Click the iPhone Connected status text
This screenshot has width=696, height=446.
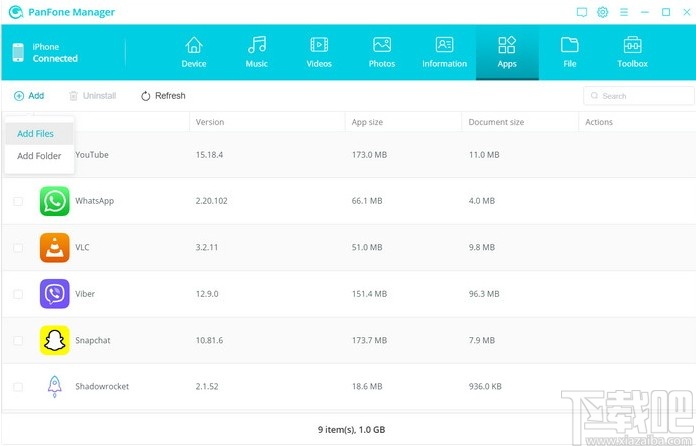pos(55,52)
